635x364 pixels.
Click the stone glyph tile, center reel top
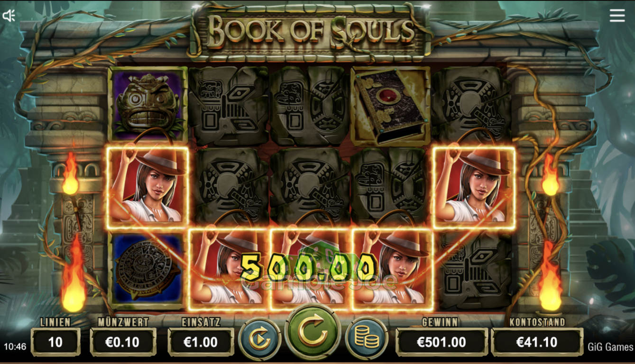coord(310,106)
